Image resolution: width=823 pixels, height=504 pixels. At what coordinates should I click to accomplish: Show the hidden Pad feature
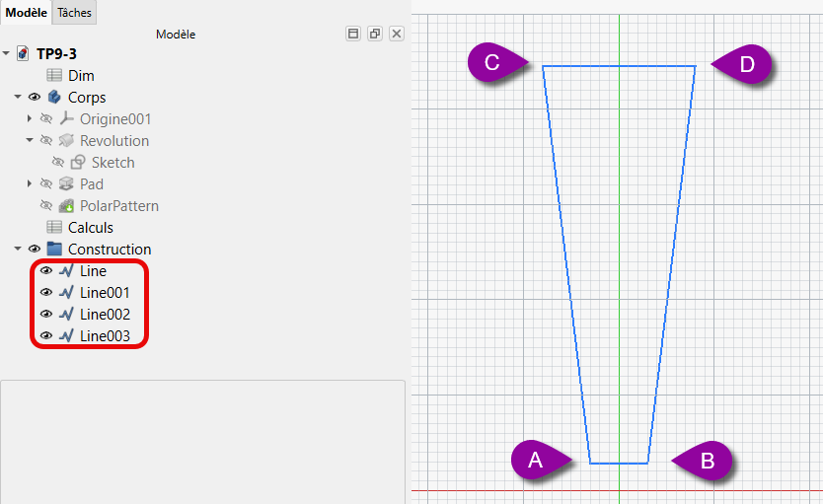click(45, 184)
